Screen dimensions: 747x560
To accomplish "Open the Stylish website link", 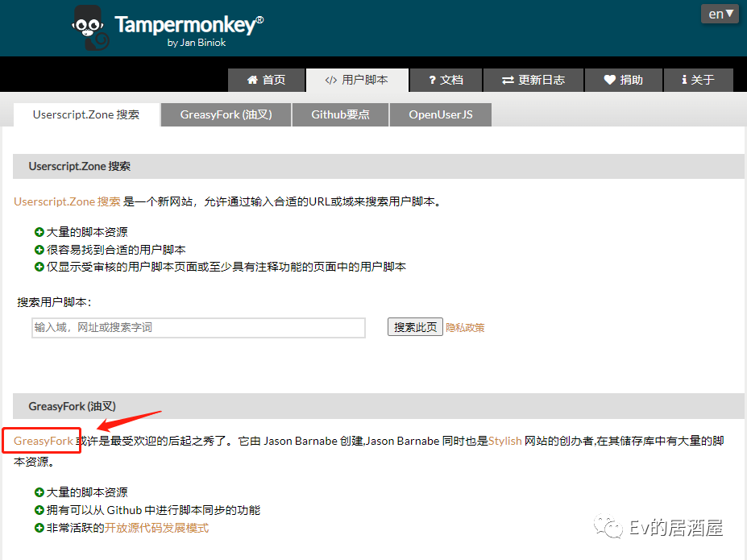I will pyautogui.click(x=504, y=441).
